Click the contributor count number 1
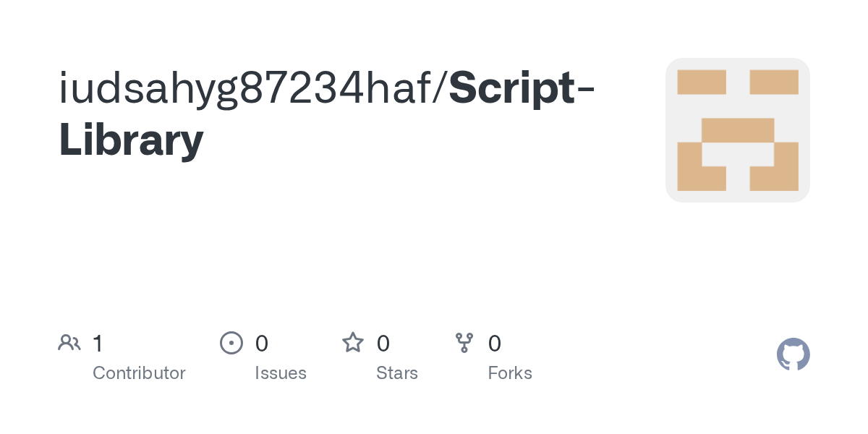 (x=98, y=343)
